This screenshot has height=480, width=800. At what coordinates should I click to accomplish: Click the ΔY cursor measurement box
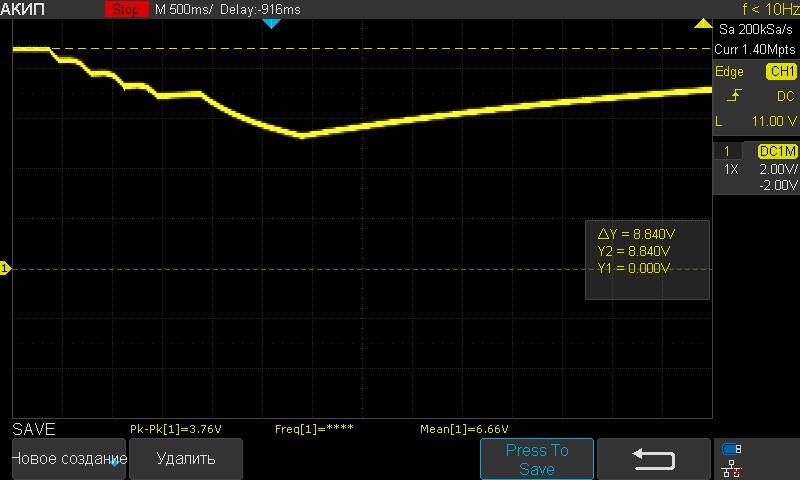coord(647,259)
